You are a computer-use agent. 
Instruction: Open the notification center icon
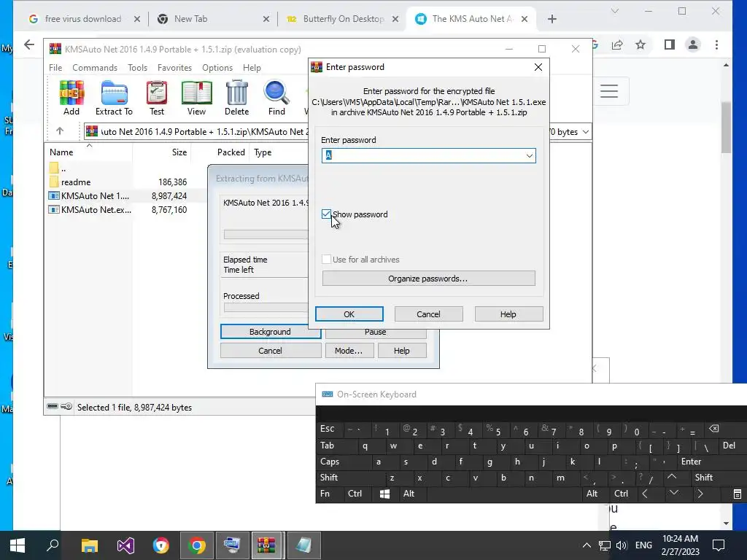tap(719, 545)
